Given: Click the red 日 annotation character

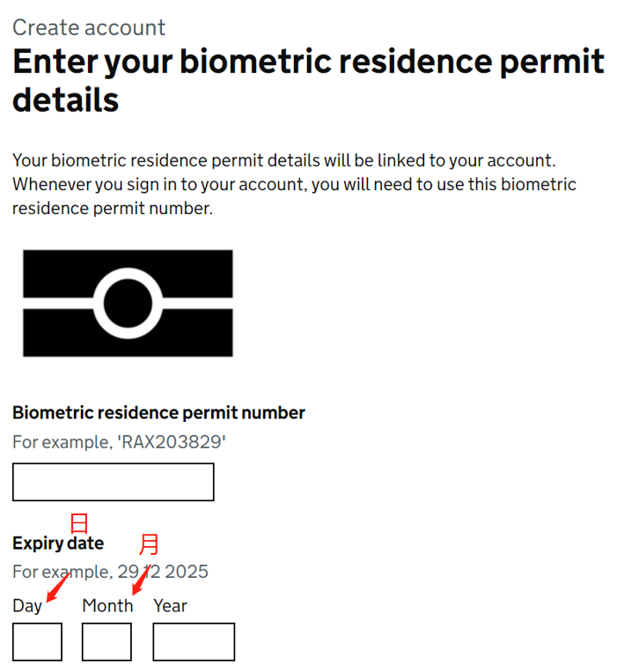Looking at the screenshot, I should coord(79,523).
